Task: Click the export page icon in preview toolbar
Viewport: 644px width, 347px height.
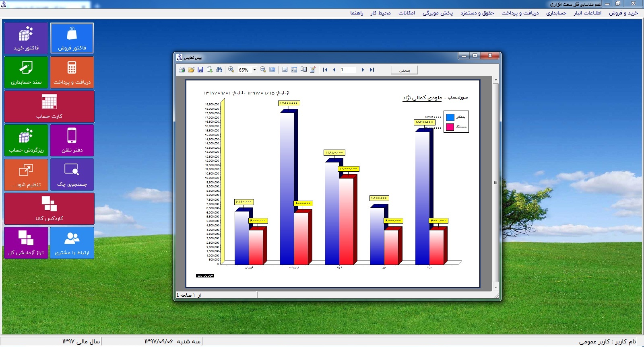Action: pyautogui.click(x=210, y=70)
